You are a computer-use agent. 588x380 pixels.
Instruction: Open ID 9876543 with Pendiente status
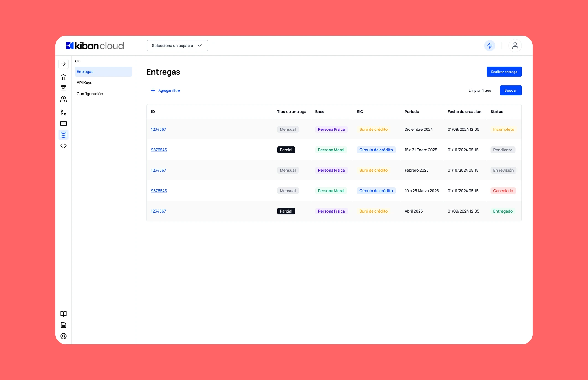point(159,150)
